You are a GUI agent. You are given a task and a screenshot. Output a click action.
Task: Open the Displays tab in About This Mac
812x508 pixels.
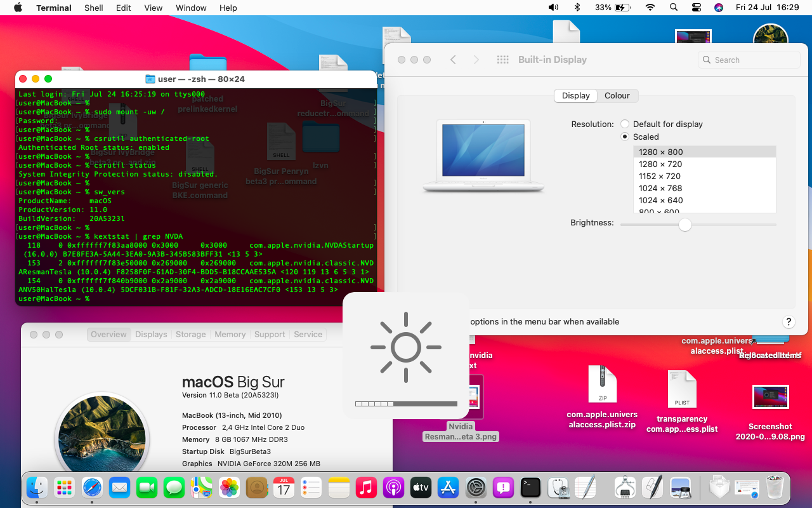[151, 334]
